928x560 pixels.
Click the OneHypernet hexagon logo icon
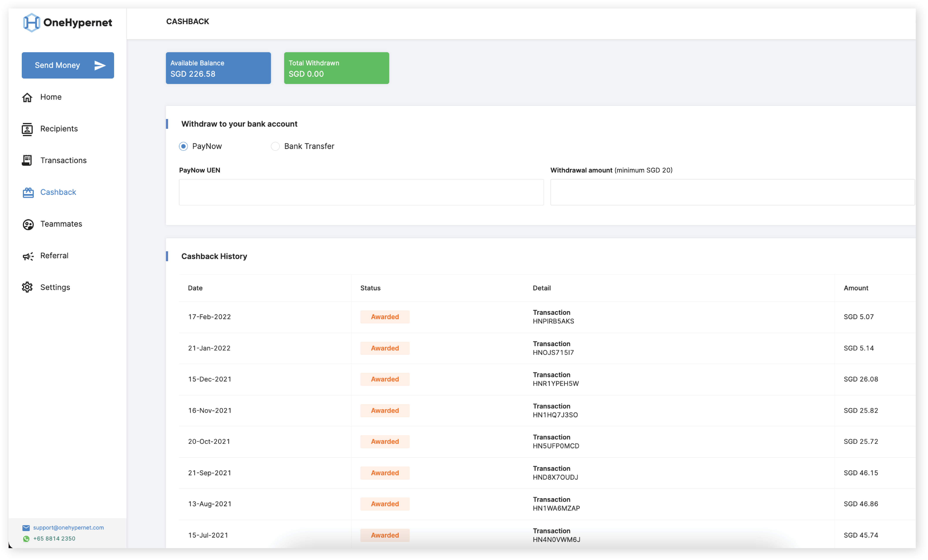31,23
